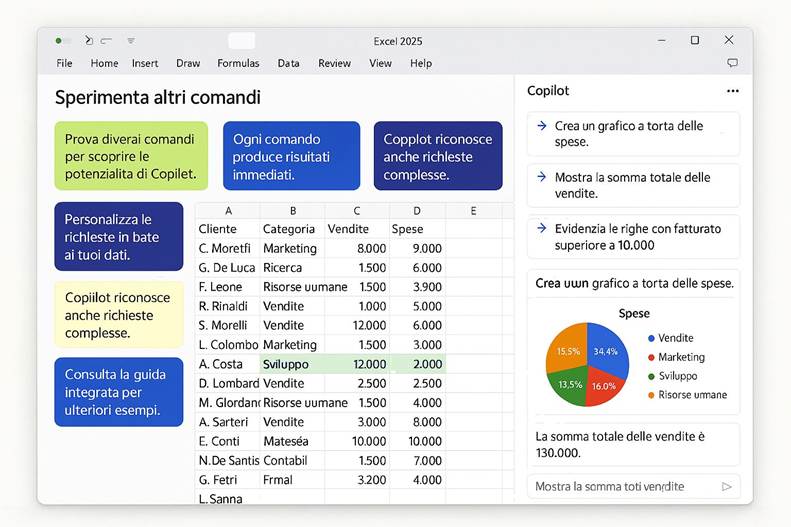Click the blue Vendite legend marker
The height and width of the screenshot is (527, 791).
651,338
